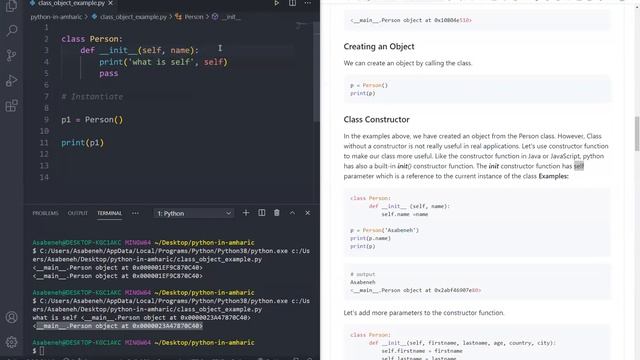Click the terminal prompt input line
This screenshot has width=640, height=360.
coord(42,351)
